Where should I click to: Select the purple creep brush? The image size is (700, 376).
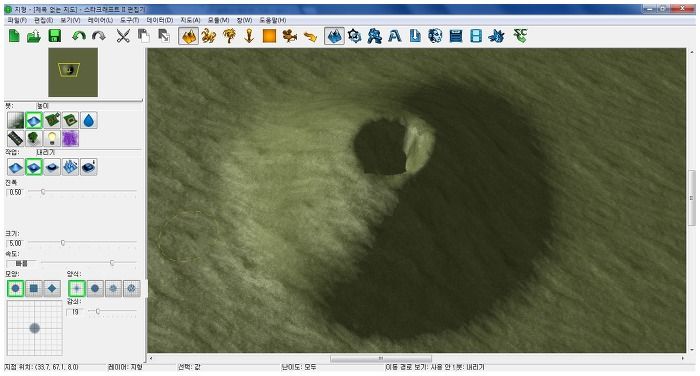point(71,138)
